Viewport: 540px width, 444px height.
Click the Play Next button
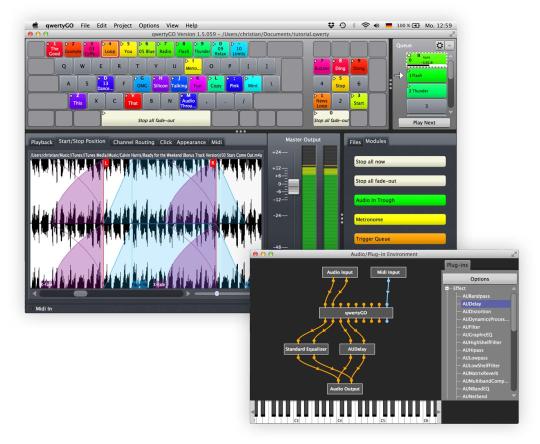[x=424, y=122]
